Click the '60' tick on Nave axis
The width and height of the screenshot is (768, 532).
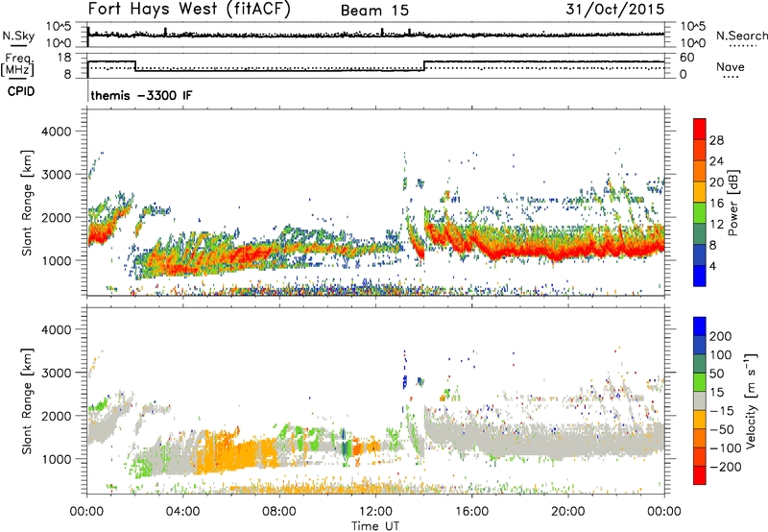click(687, 58)
